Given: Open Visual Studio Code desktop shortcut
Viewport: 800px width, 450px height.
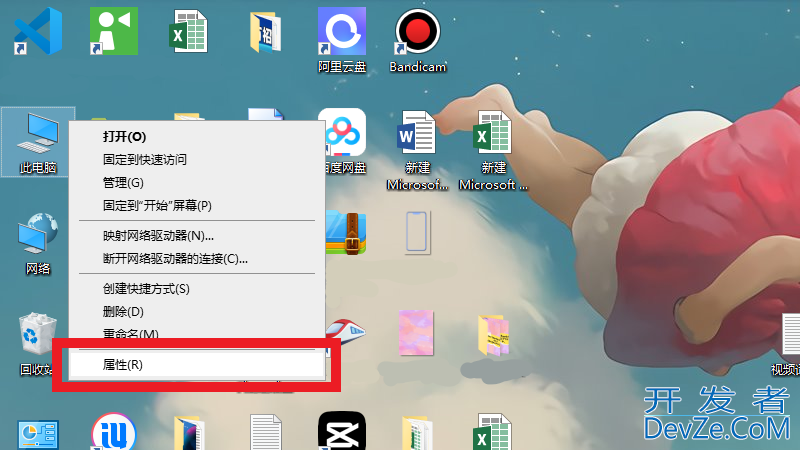Looking at the screenshot, I should [x=38, y=31].
